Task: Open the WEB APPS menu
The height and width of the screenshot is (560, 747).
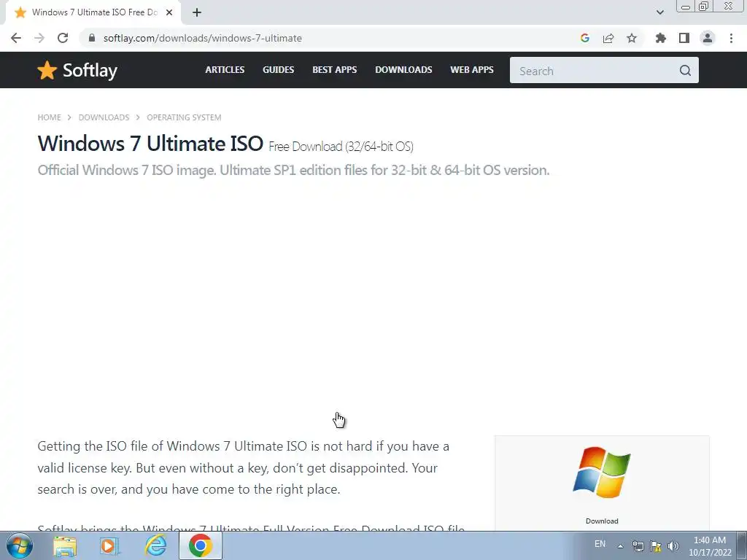Action: click(x=472, y=69)
